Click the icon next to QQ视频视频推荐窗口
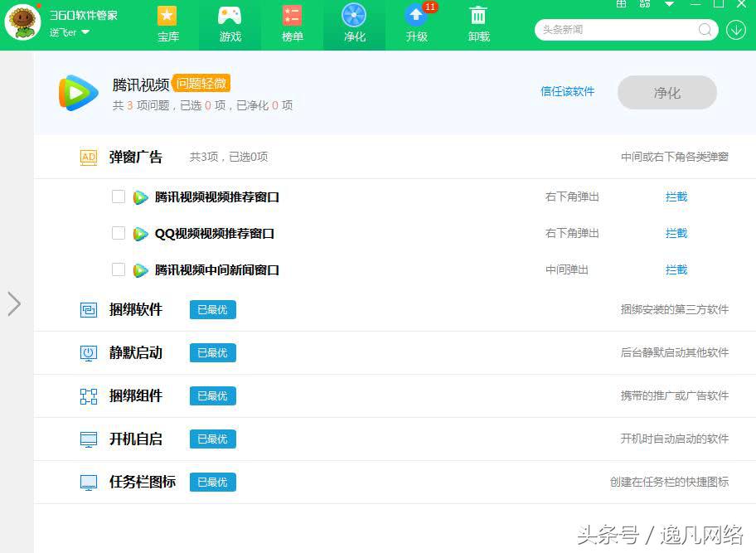 pos(140,234)
